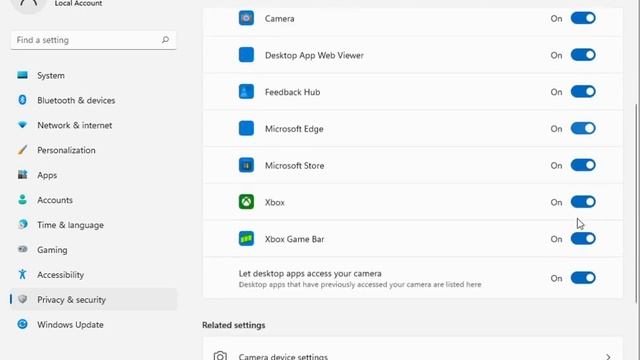Viewport: 640px width, 360px height.
Task: Switch off Microsoft Store camera access
Action: [583, 165]
